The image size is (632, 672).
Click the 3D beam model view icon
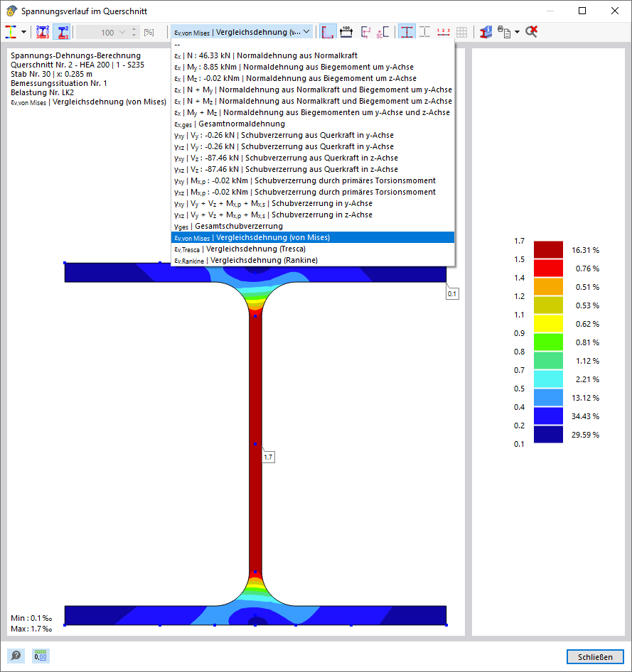pyautogui.click(x=486, y=32)
